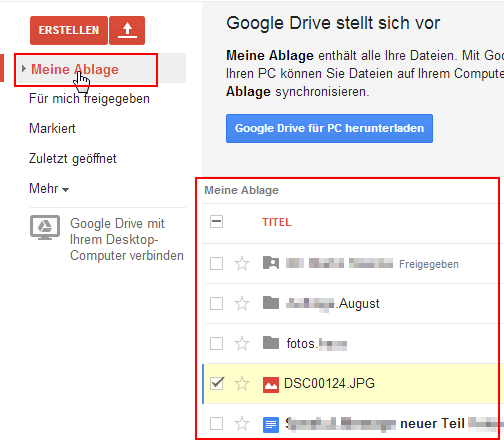
Task: Open the Markiert section
Action: coord(52,128)
